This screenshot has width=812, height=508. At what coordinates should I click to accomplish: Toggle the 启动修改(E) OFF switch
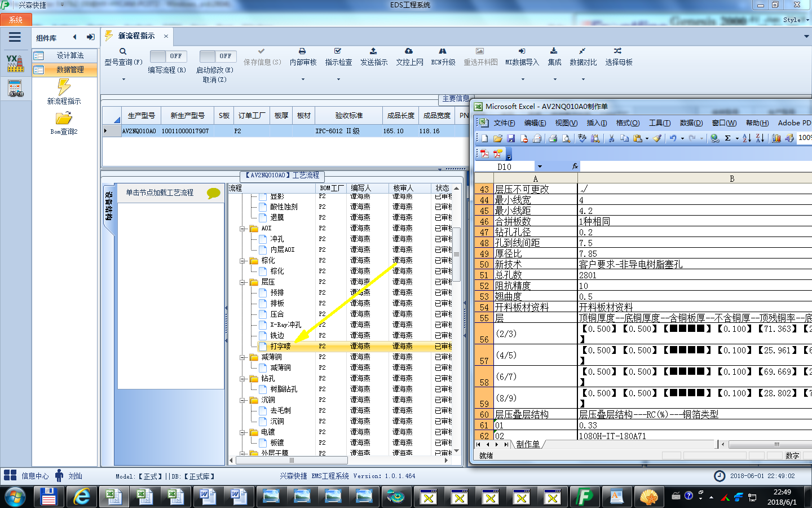218,56
